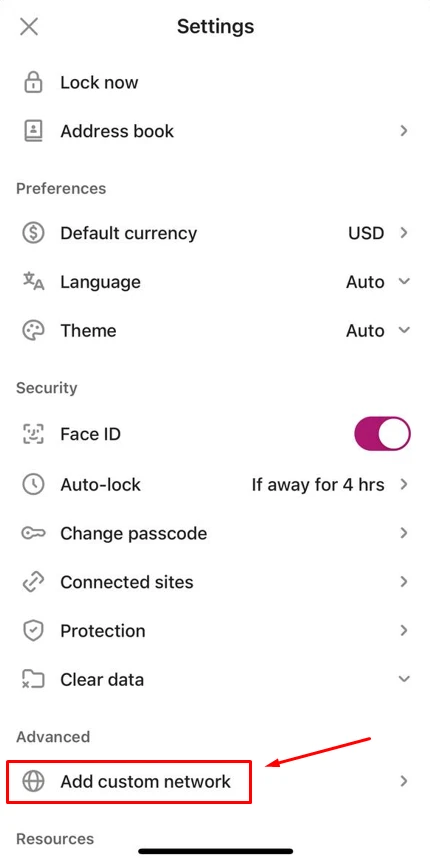Expand the Clear data chevron

(x=404, y=679)
